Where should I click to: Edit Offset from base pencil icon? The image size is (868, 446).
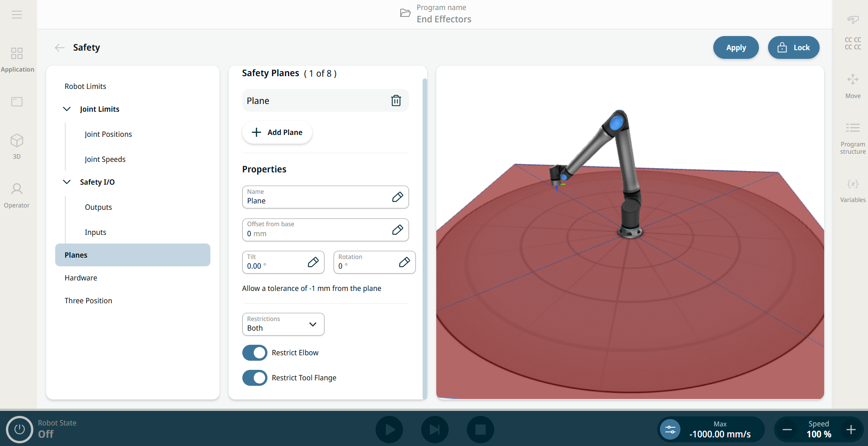[x=397, y=230]
